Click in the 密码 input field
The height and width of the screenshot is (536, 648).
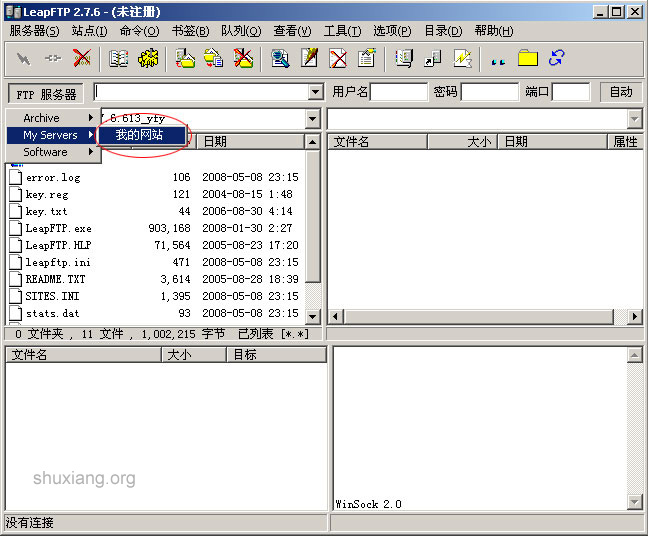click(490, 92)
